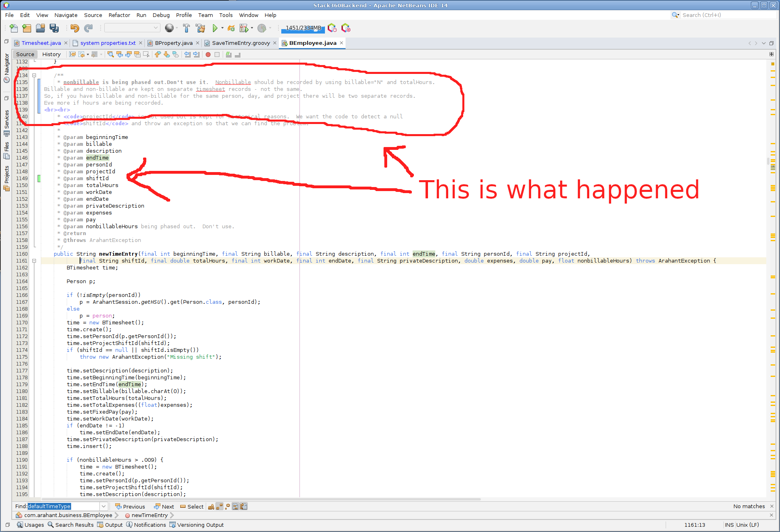Click the memory usage bar
This screenshot has height=532, width=780.
point(303,28)
